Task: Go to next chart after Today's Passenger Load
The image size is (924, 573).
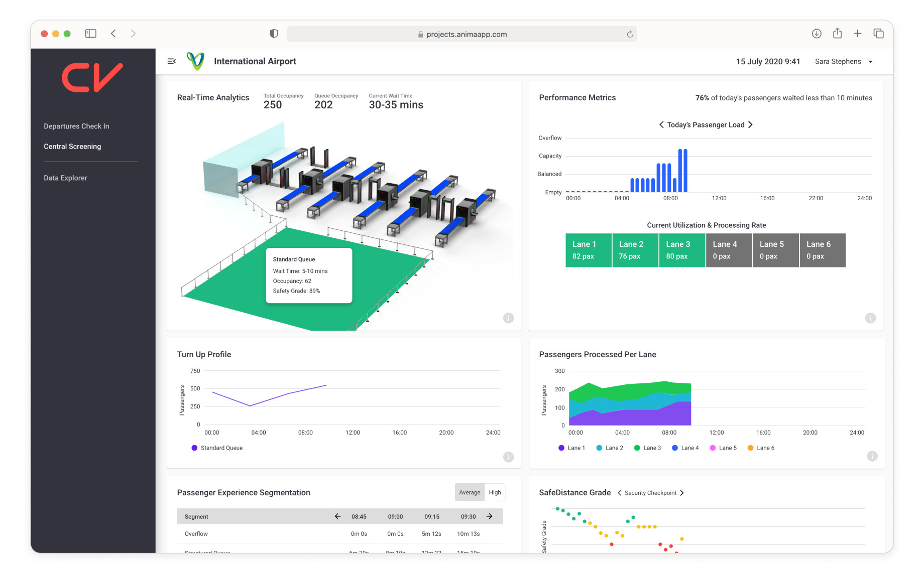Action: pos(750,125)
